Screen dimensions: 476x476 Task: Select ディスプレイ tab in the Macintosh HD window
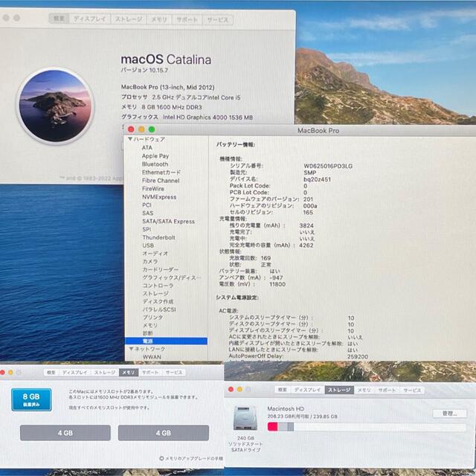[x=307, y=390]
